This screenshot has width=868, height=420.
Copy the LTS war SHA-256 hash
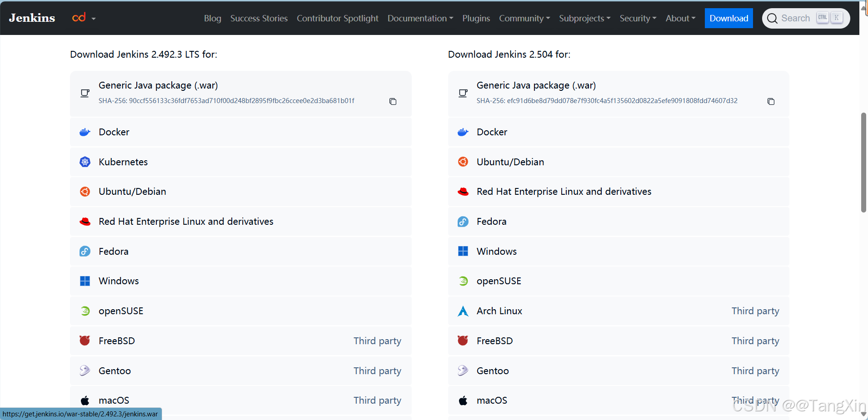pyautogui.click(x=393, y=101)
